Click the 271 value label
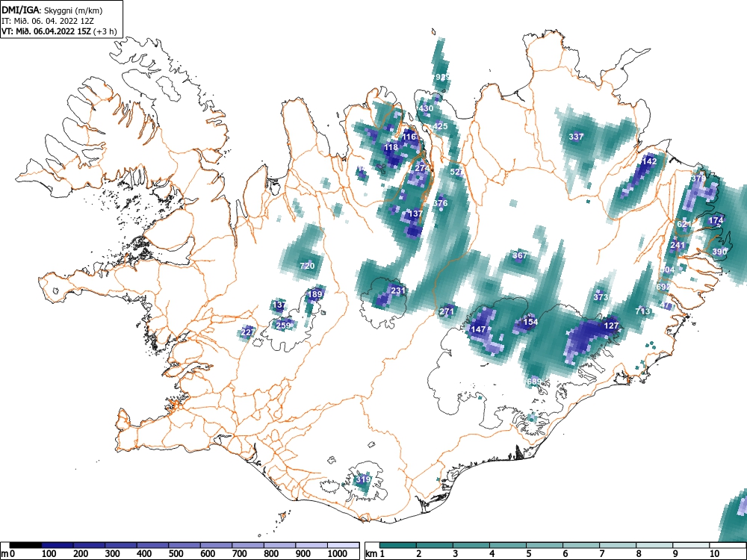The height and width of the screenshot is (560, 747). tap(447, 311)
